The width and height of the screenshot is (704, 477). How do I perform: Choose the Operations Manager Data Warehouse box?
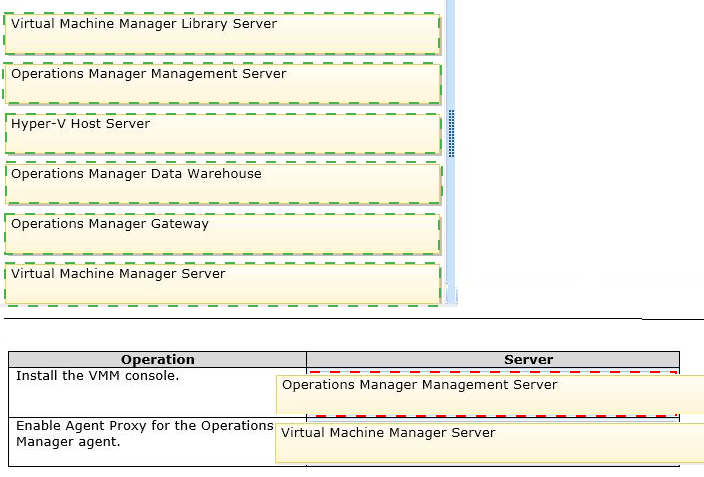click(223, 184)
